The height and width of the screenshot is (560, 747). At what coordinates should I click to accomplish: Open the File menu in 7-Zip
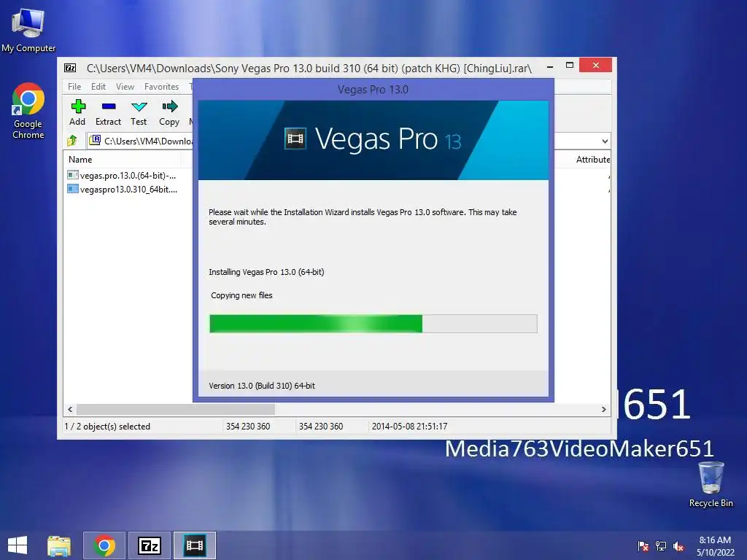click(74, 87)
